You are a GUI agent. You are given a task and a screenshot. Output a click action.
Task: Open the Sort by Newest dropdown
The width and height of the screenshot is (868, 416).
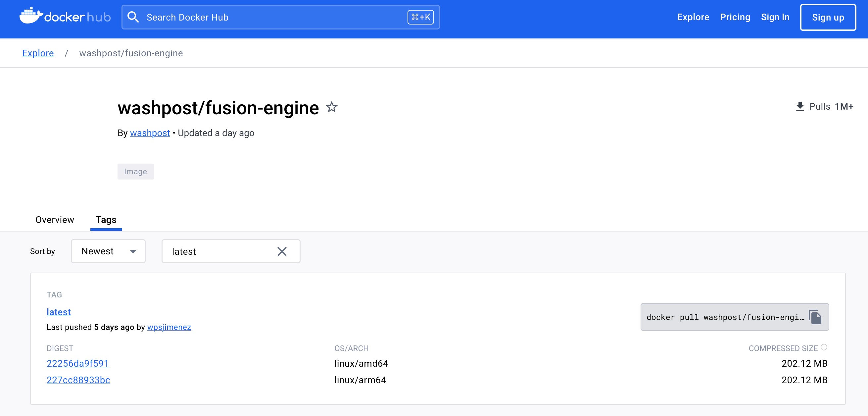[108, 251]
